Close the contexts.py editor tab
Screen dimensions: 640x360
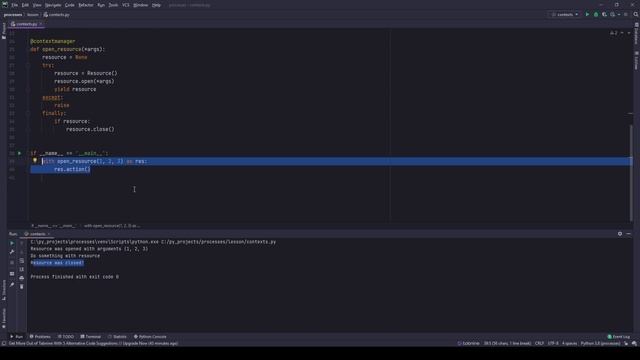coord(40,24)
